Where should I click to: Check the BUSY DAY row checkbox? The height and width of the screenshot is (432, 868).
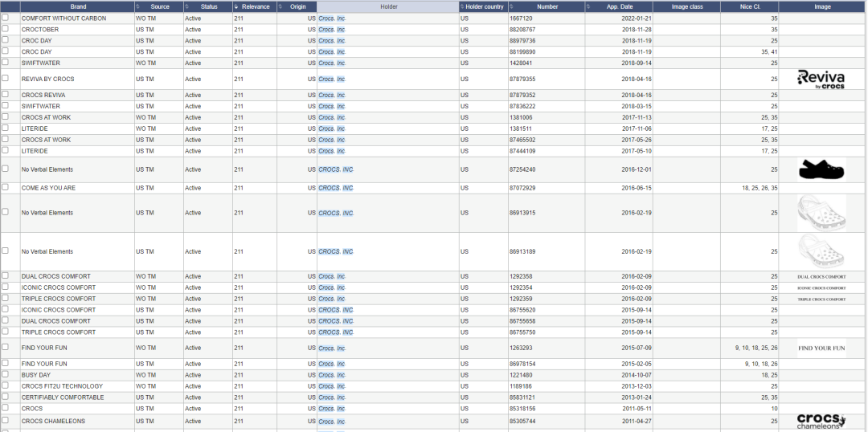[x=5, y=374]
